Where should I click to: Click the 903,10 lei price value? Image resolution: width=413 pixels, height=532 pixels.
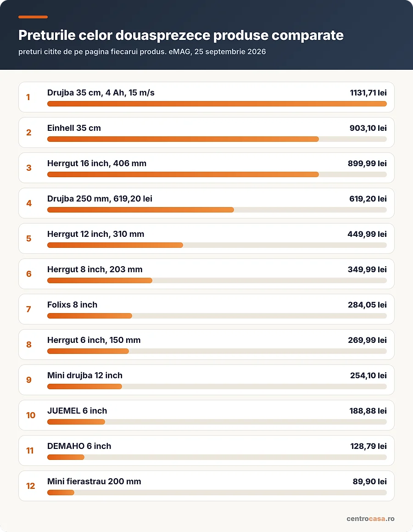pyautogui.click(x=368, y=128)
